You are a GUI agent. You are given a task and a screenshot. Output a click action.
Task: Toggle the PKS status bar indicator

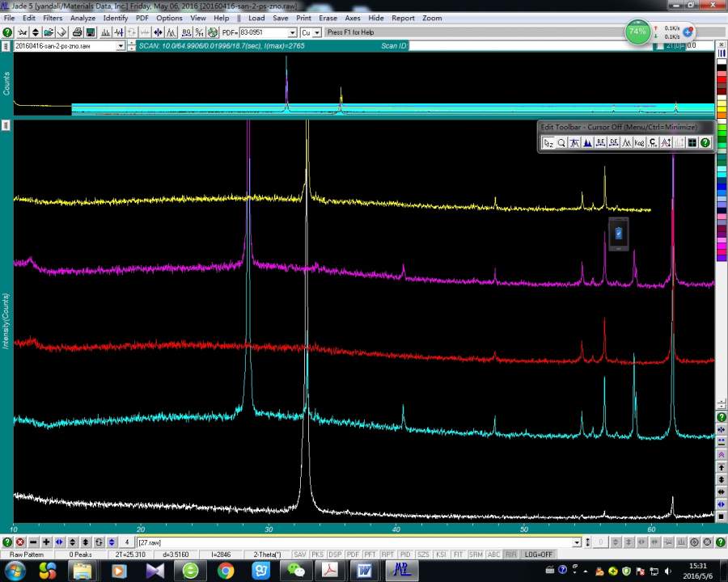317,555
